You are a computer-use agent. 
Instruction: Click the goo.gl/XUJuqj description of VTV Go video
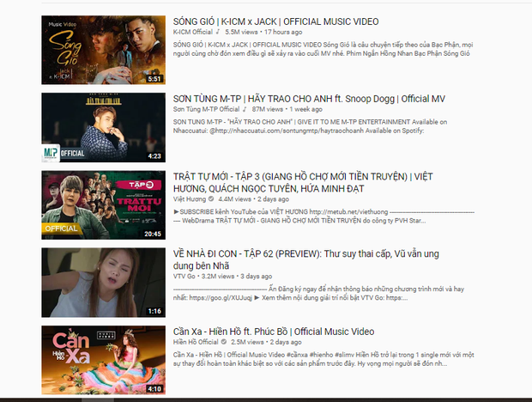pyautogui.click(x=318, y=294)
